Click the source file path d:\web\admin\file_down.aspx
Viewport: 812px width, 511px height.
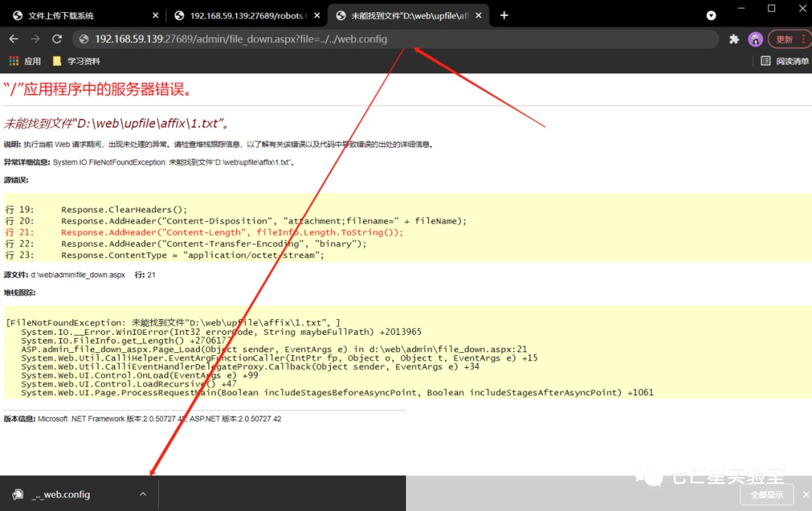tap(77, 275)
